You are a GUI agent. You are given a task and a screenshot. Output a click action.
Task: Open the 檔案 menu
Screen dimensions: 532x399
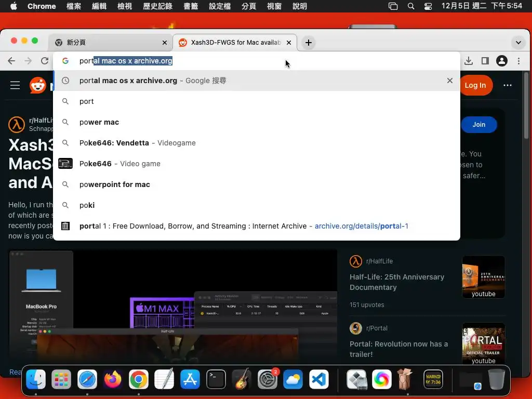[x=74, y=6]
